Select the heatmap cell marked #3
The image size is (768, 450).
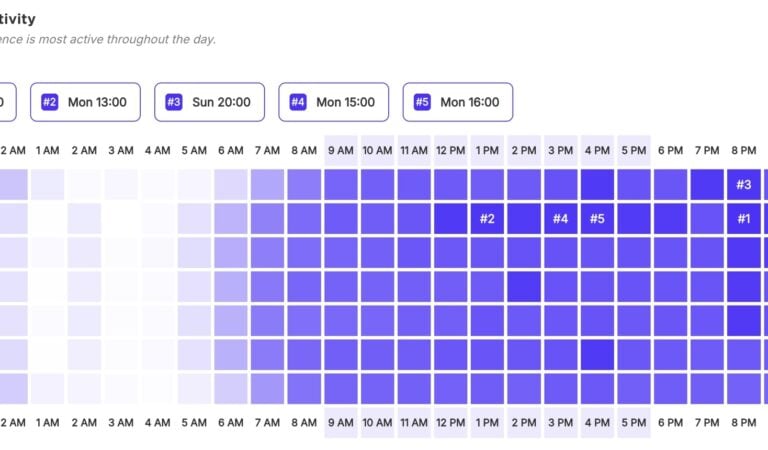pos(743,184)
